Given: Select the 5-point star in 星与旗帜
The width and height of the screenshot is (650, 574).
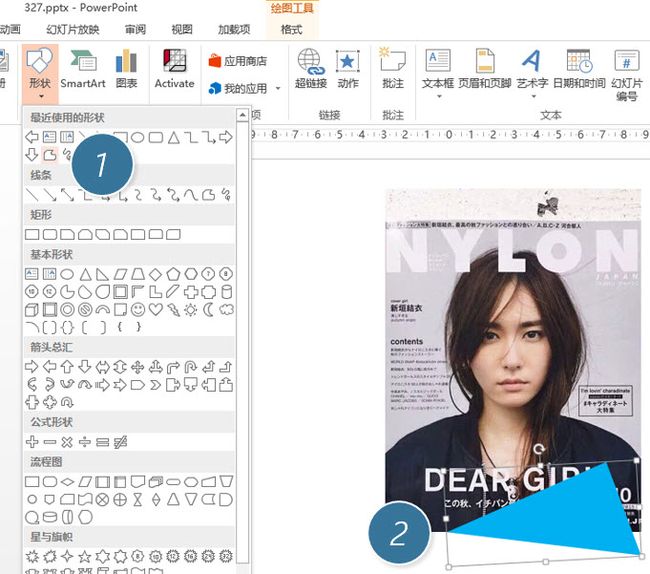Looking at the screenshot, I should (85, 556).
